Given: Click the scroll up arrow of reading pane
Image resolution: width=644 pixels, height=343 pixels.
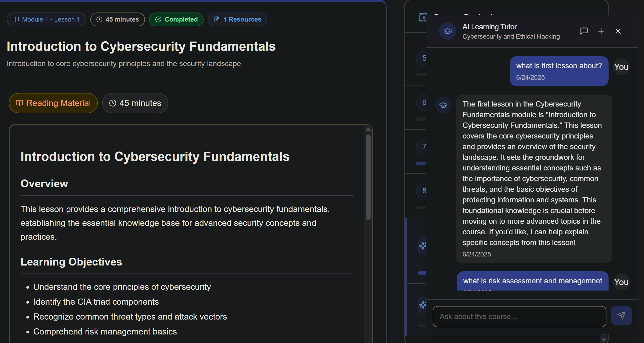Looking at the screenshot, I should pyautogui.click(x=368, y=129).
